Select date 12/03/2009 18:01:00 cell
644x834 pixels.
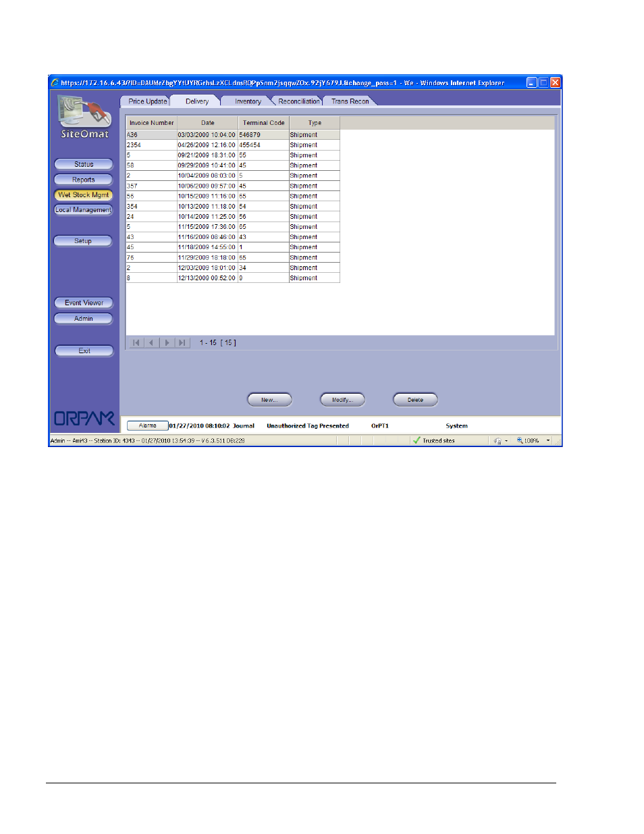pyautogui.click(x=207, y=268)
